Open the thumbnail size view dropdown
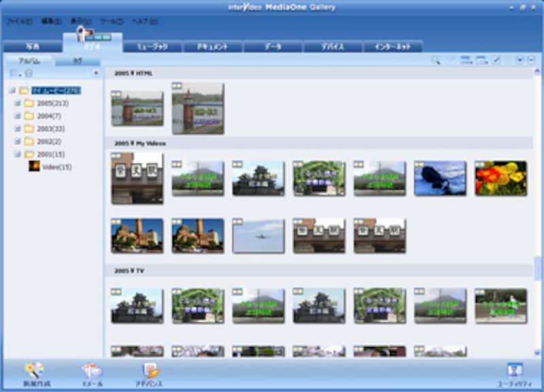 [482, 60]
